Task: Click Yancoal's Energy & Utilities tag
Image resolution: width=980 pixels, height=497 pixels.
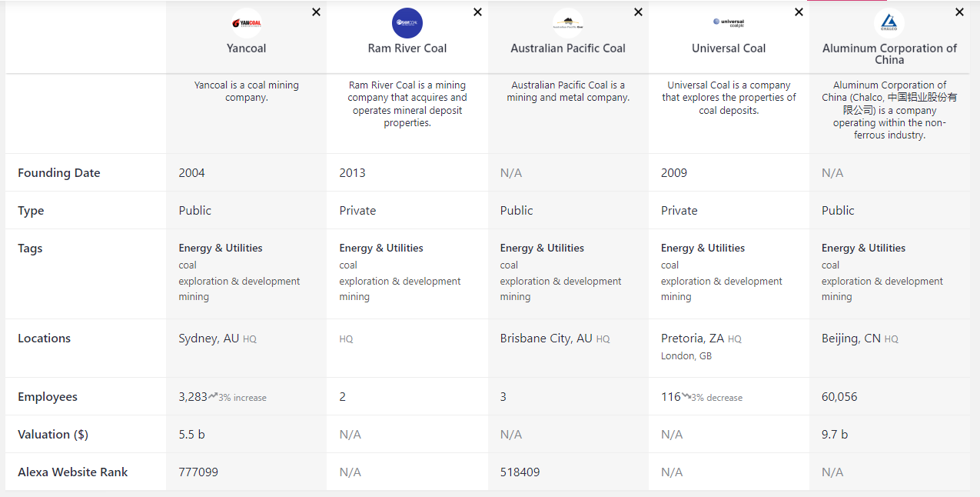Action: [x=221, y=248]
